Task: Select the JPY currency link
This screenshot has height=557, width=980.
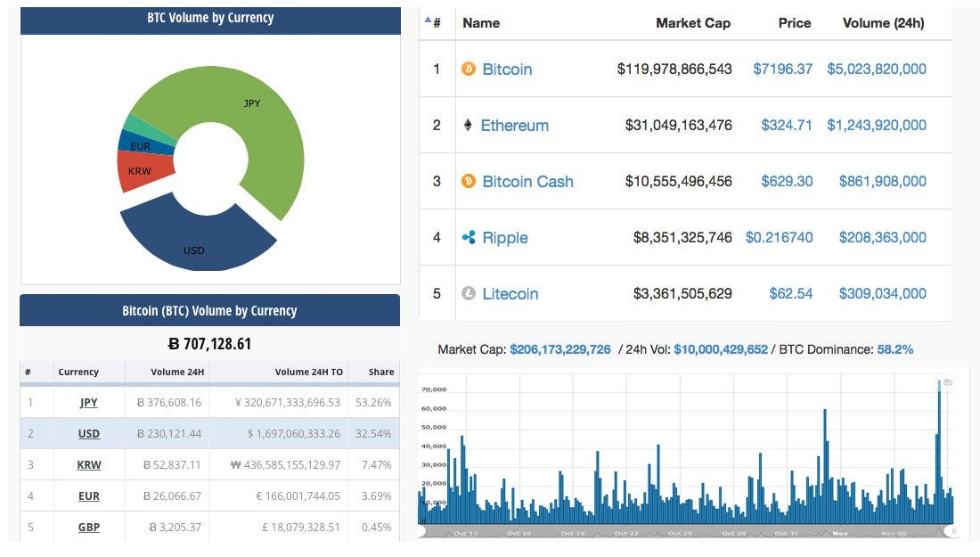Action: point(89,403)
